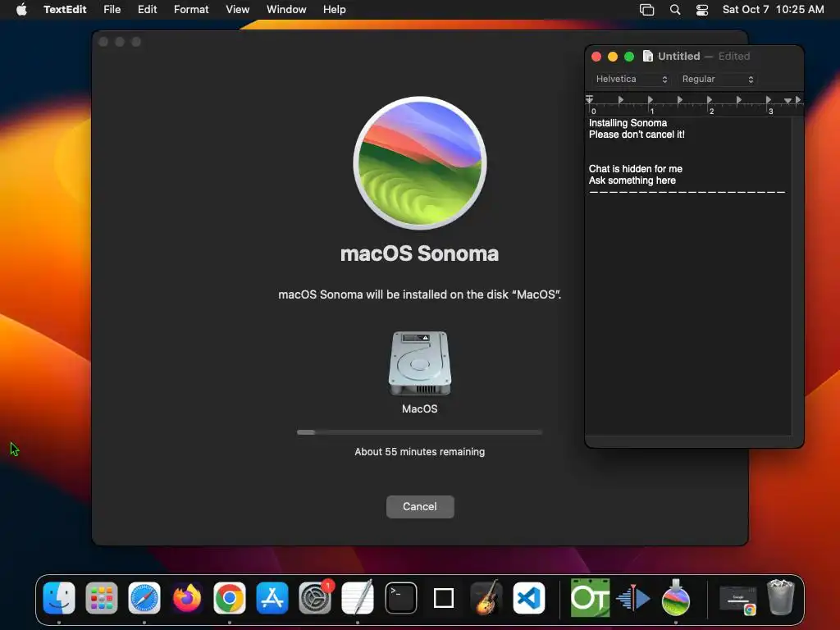Viewport: 840px width, 630px height.
Task: Click "About 55 minutes remaining" text
Action: point(419,452)
